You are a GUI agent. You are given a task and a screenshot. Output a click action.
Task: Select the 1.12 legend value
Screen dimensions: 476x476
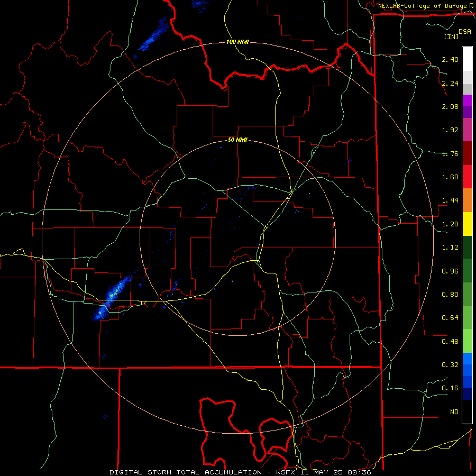pos(450,248)
